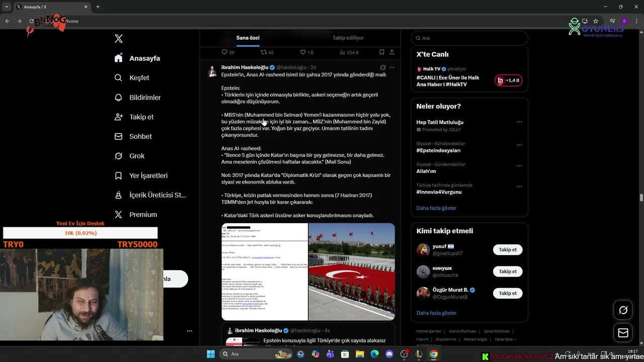Click reply icon with 39 count
644x362 pixels.
[224, 52]
